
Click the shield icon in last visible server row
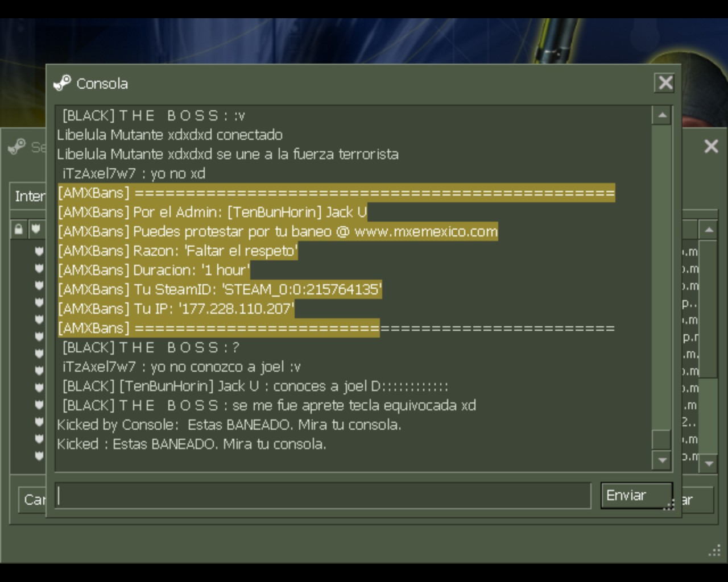coord(39,455)
